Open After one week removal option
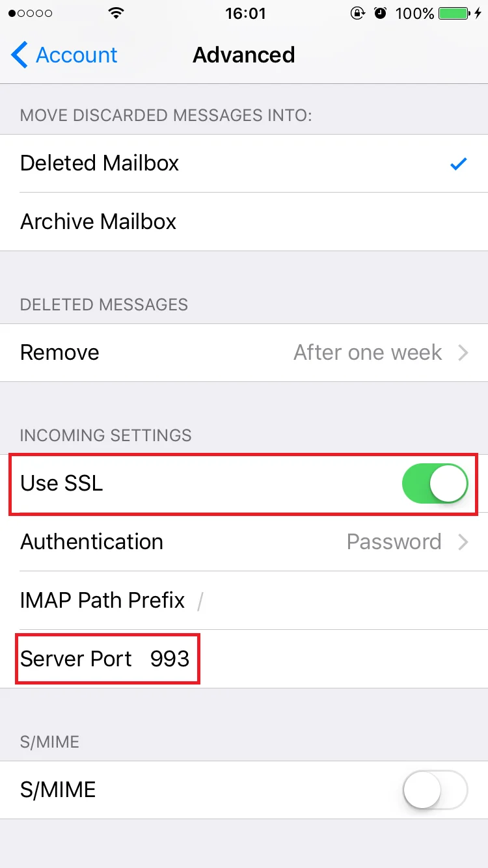 coord(368,353)
